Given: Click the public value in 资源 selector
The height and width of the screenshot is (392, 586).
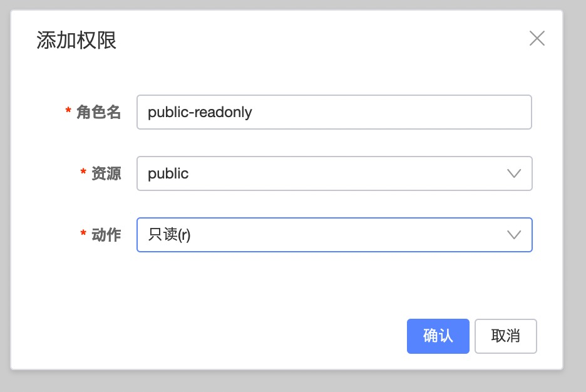Looking at the screenshot, I should pyautogui.click(x=168, y=173).
